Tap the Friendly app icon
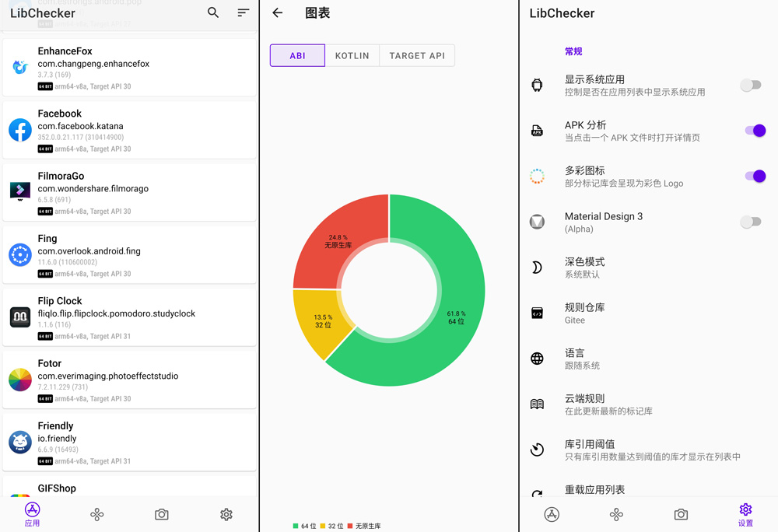778x532 pixels. tap(20, 443)
